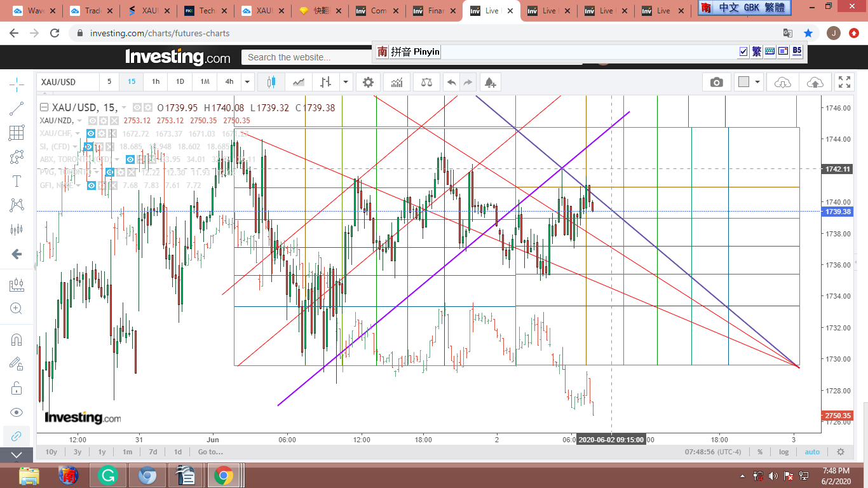The height and width of the screenshot is (488, 868).
Task: Click the website search input field
Action: [305, 57]
